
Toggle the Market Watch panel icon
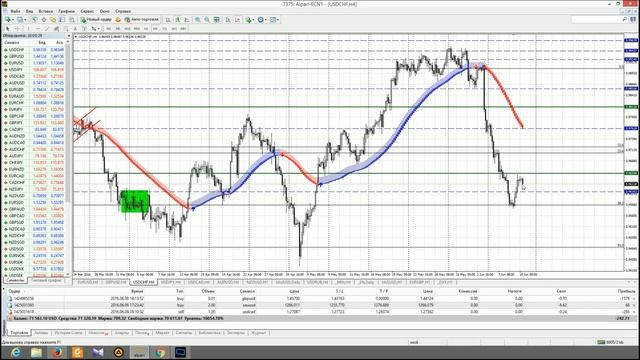34,20
